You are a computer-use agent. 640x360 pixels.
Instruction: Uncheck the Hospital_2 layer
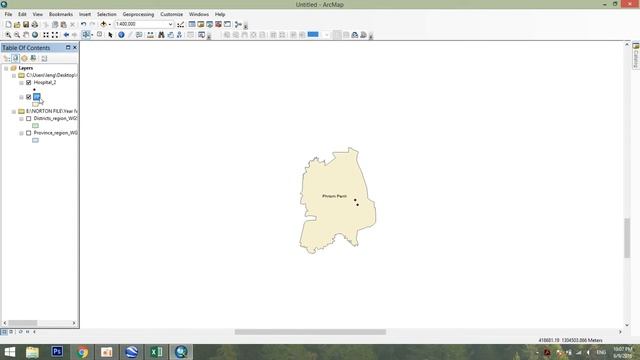29,82
